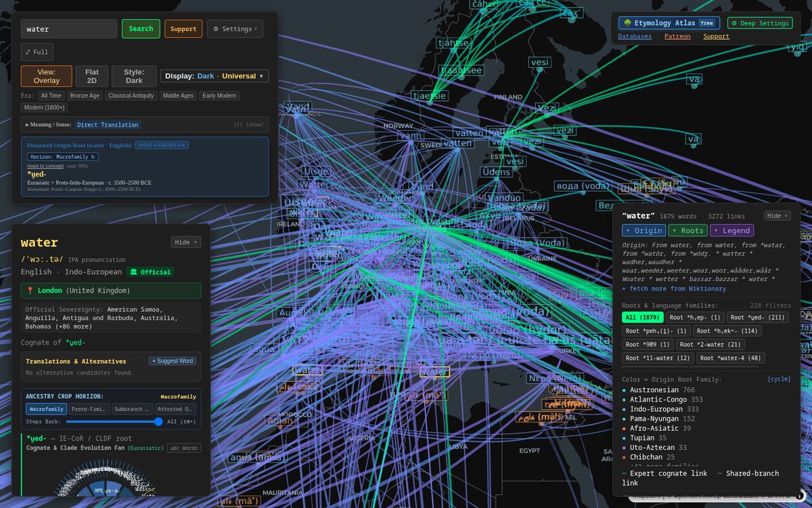The width and height of the screenshot is (812, 508).
Task: Expand the Origin section toggle
Action: coord(644,231)
